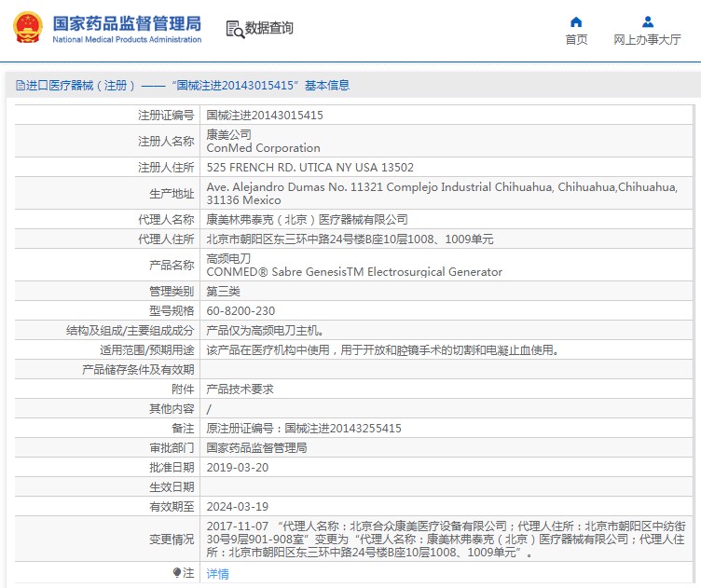This screenshot has height=588, width=701.
Task: Click the 第三类 management class value
Action: click(223, 292)
